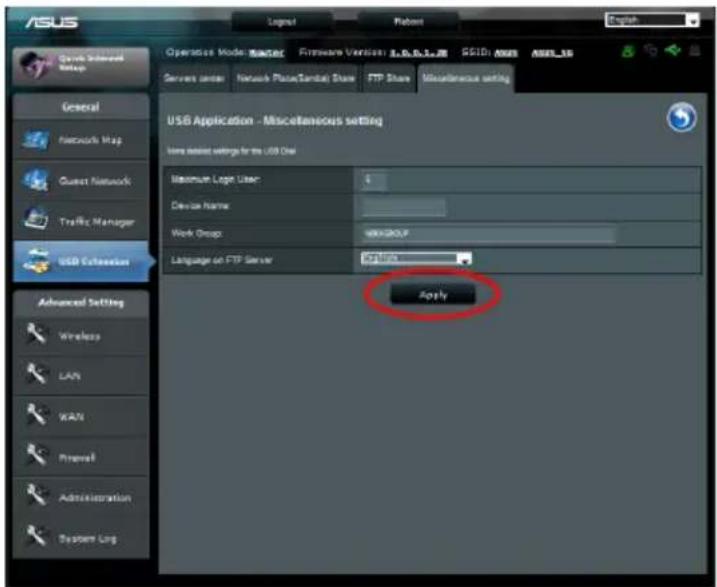Switch to FTP Share tab

pyautogui.click(x=389, y=78)
